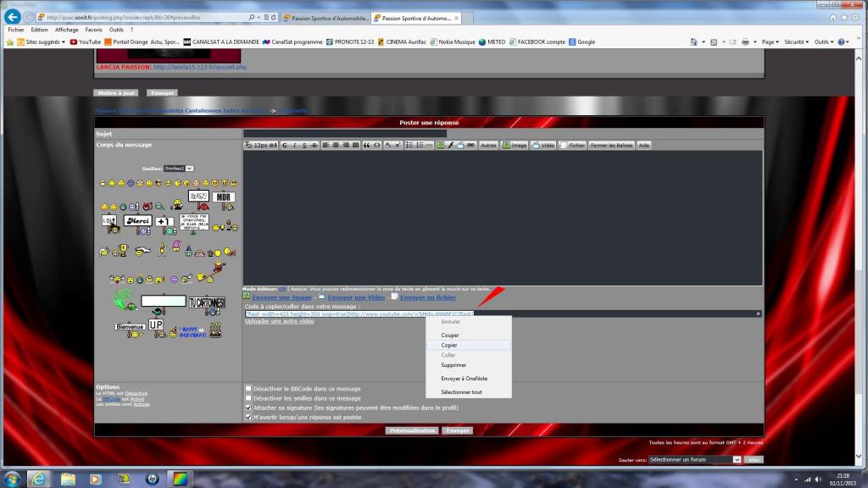Switch to first Passion Sportive d'Automobile tab
The width and height of the screenshot is (868, 488).
click(326, 19)
